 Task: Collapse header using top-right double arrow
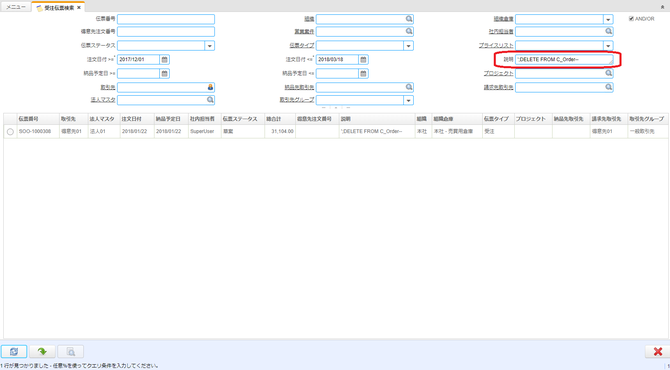click(663, 7)
